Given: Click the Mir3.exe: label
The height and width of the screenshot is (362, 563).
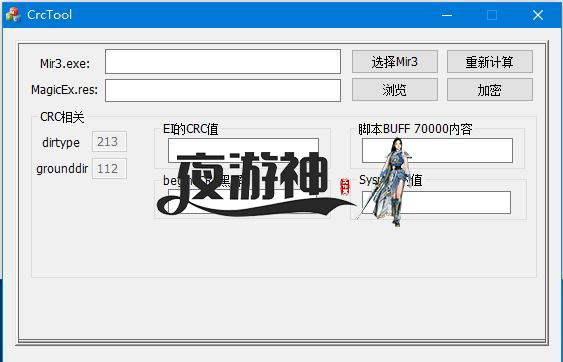Looking at the screenshot, I should point(65,64).
